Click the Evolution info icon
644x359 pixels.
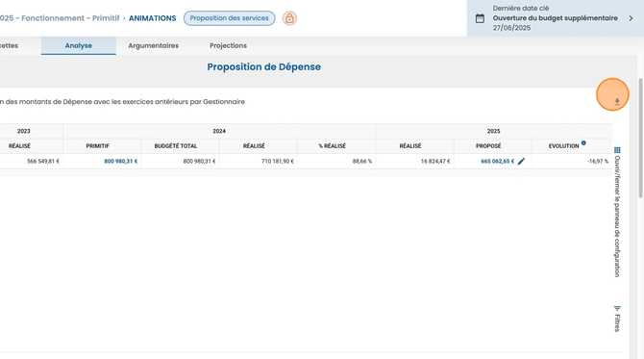[583, 143]
